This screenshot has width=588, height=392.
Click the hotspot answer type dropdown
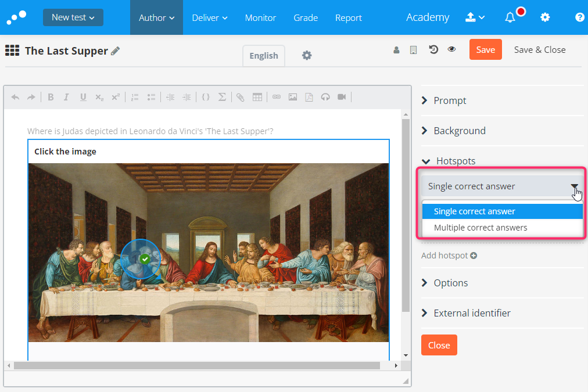502,186
